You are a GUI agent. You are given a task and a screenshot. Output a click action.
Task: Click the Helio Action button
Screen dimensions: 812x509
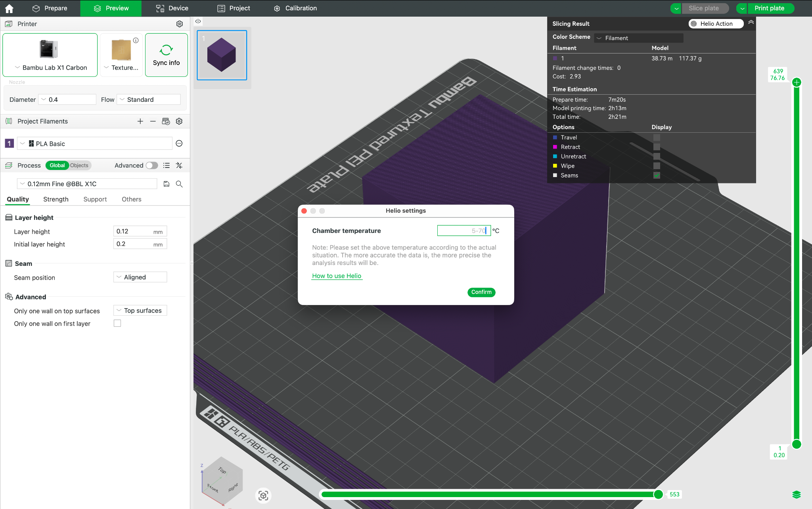tap(716, 24)
